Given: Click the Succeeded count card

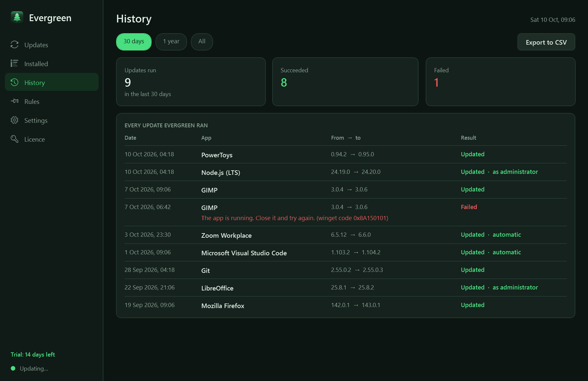Looking at the screenshot, I should (x=345, y=82).
